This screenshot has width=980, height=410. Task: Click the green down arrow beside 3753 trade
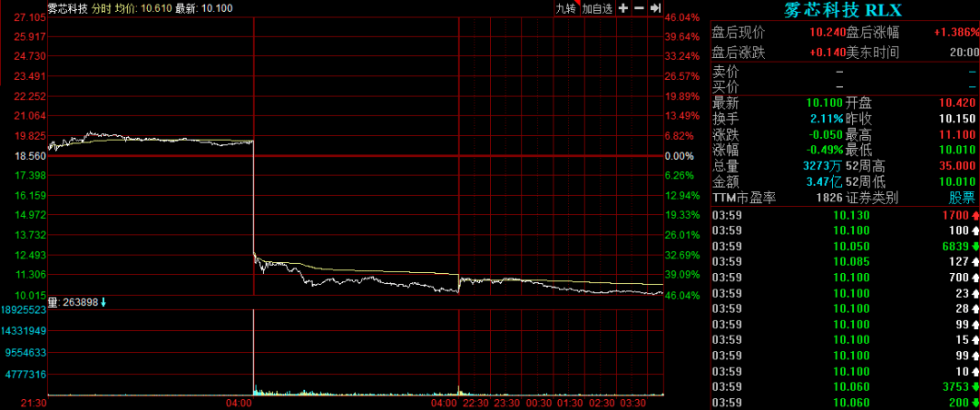pyautogui.click(x=975, y=386)
